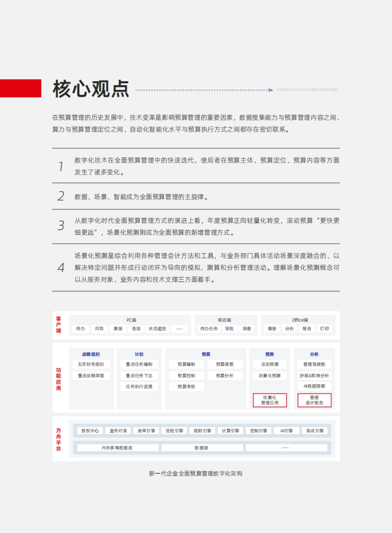Image resolution: width=392 pixels, height=533 pixels.
Task: Click 查询 in the PC端 group
Action: [136, 329]
